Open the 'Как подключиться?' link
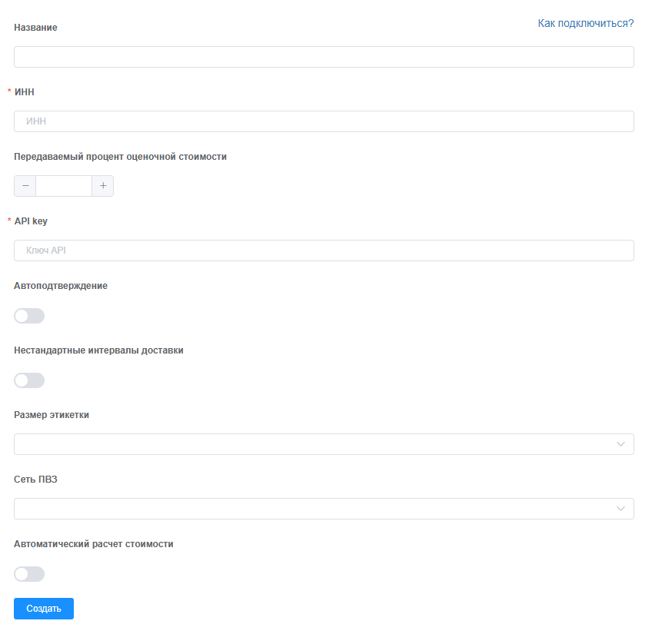The image size is (652, 644). (586, 24)
